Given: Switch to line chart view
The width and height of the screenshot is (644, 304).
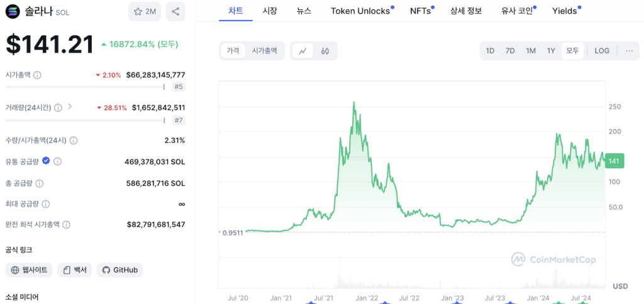Looking at the screenshot, I should coord(303,52).
